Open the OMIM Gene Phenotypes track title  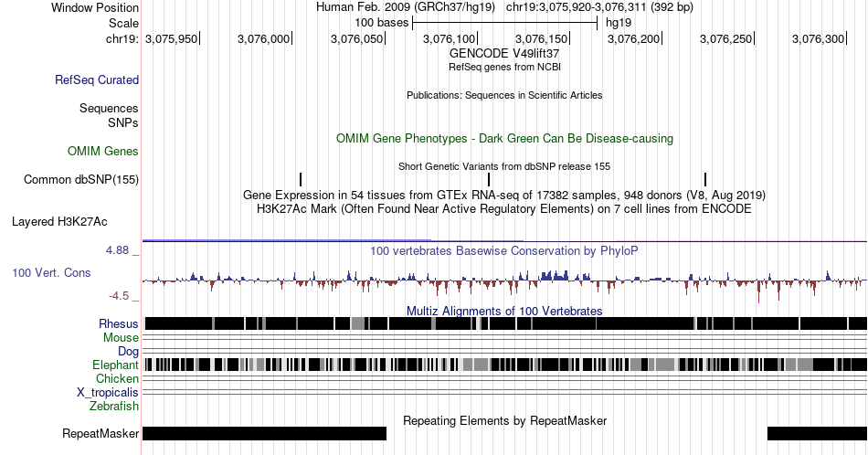tap(504, 138)
